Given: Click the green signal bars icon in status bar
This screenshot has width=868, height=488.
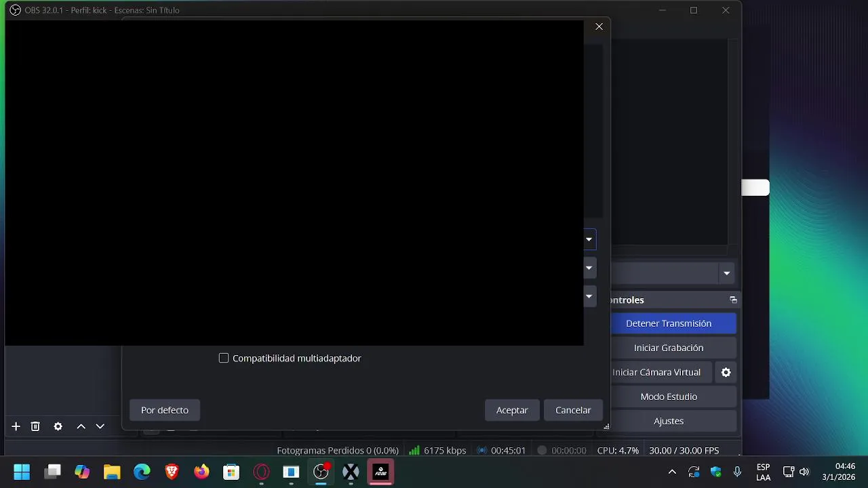Looking at the screenshot, I should (414, 450).
